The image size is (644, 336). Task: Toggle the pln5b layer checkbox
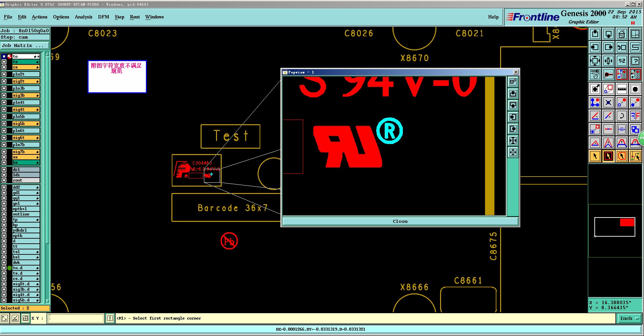4,116
